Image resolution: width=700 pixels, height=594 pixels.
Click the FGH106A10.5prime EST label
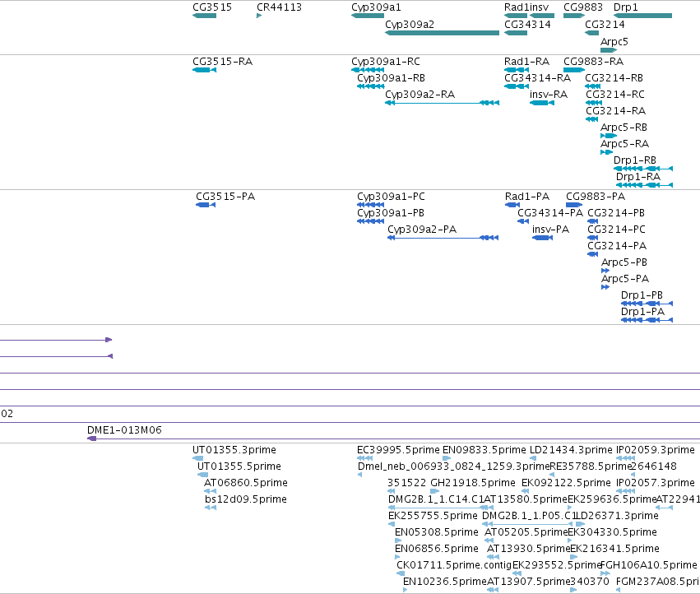click(x=650, y=565)
